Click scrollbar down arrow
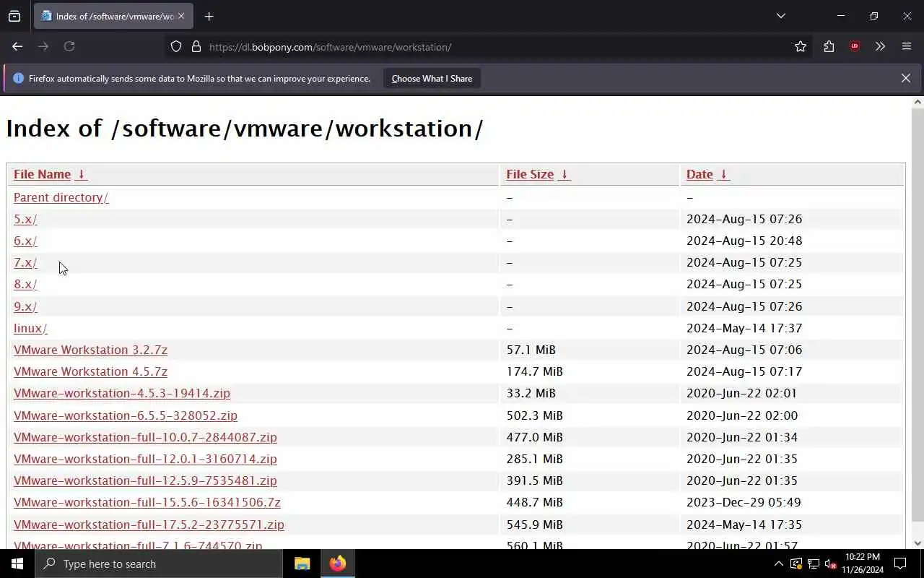Viewport: 924px width, 578px height. pyautogui.click(x=918, y=543)
